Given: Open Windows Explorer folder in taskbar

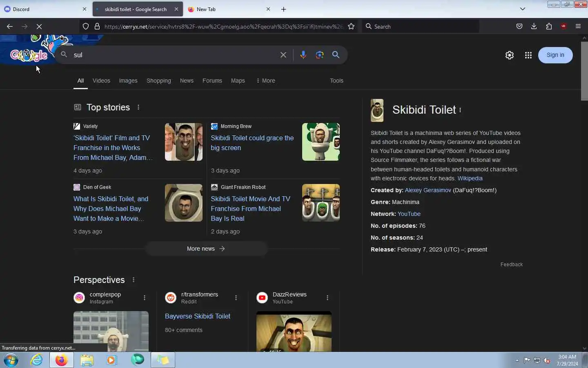Looking at the screenshot, I should (87, 360).
